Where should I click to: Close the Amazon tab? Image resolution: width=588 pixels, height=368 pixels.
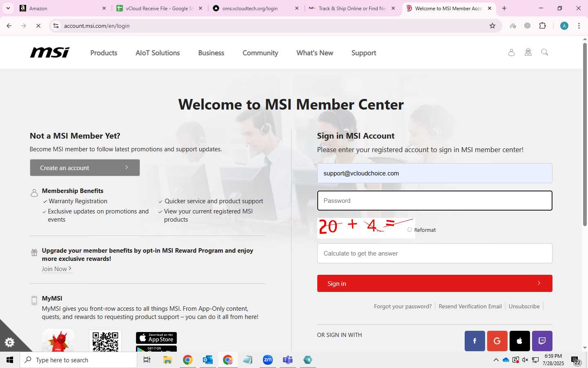[x=104, y=8]
